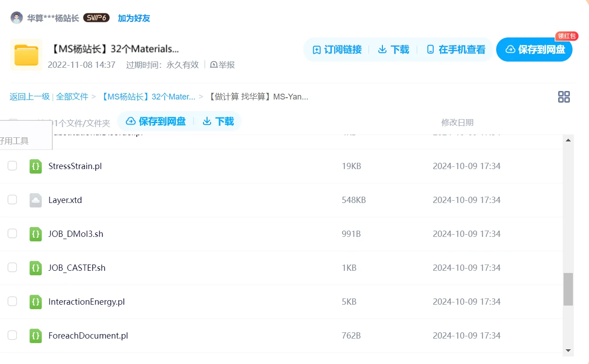Click 加为好友 to add as friend

pos(133,17)
